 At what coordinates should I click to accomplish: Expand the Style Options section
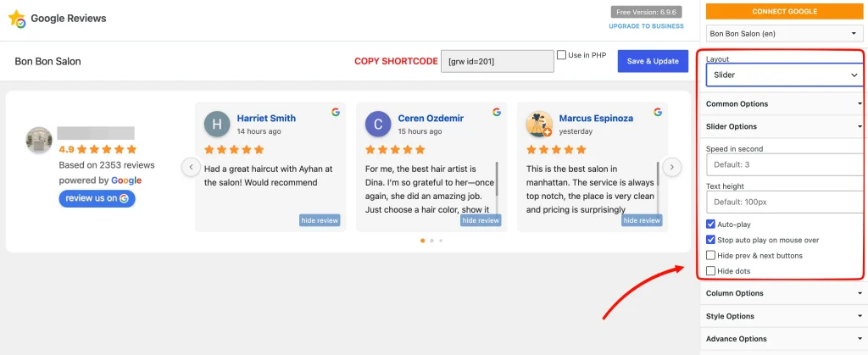[x=784, y=316]
